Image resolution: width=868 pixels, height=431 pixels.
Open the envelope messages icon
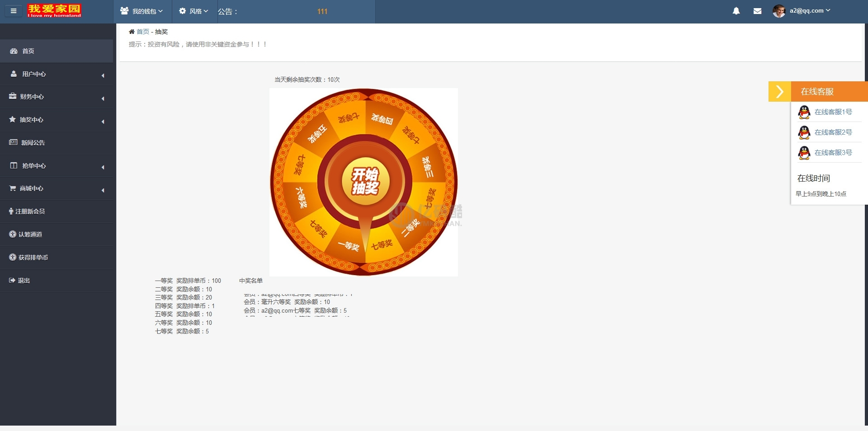tap(758, 11)
